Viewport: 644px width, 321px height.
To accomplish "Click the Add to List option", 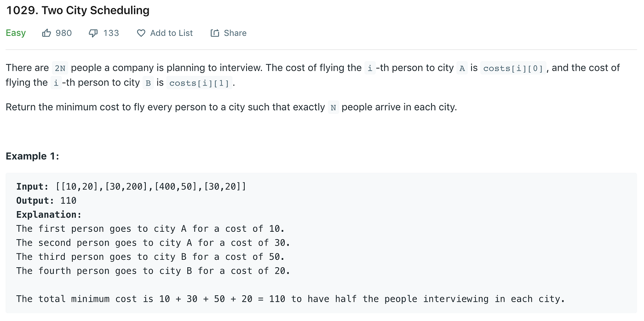I will pyautogui.click(x=172, y=33).
